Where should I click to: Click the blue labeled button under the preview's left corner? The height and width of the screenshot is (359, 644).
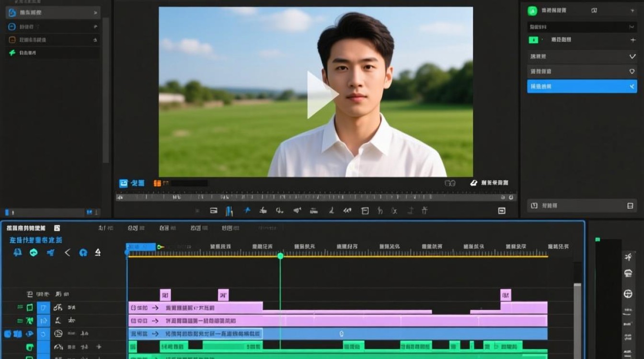click(x=132, y=183)
